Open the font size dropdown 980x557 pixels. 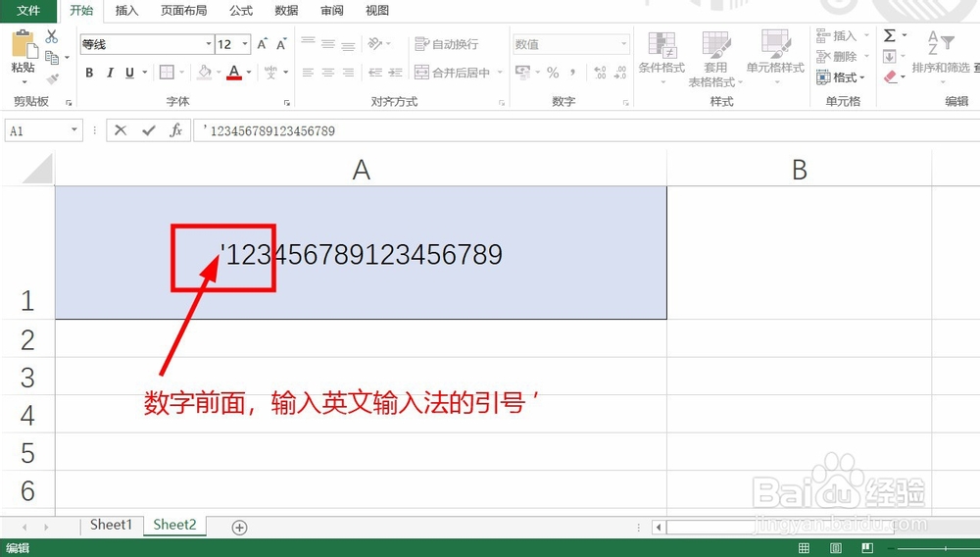[245, 44]
